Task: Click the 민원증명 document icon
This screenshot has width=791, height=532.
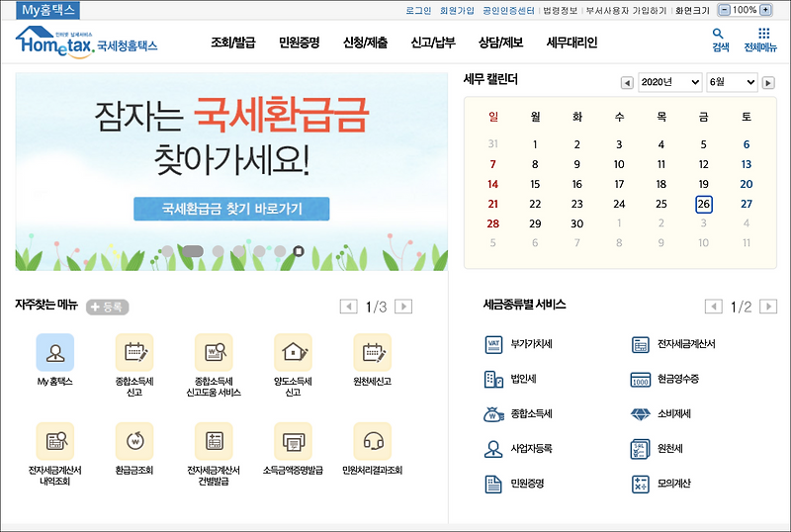Action: pos(493,484)
